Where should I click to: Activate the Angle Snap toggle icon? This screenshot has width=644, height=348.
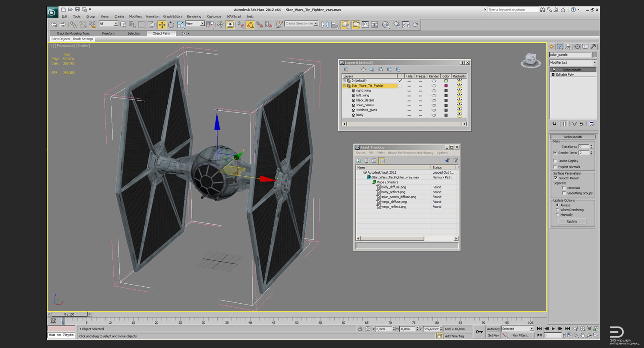pos(250,25)
